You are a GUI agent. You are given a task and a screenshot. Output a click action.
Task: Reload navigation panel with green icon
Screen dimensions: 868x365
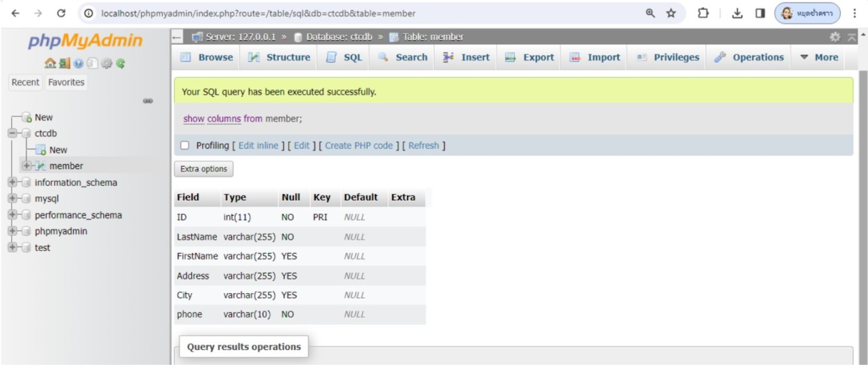(121, 64)
